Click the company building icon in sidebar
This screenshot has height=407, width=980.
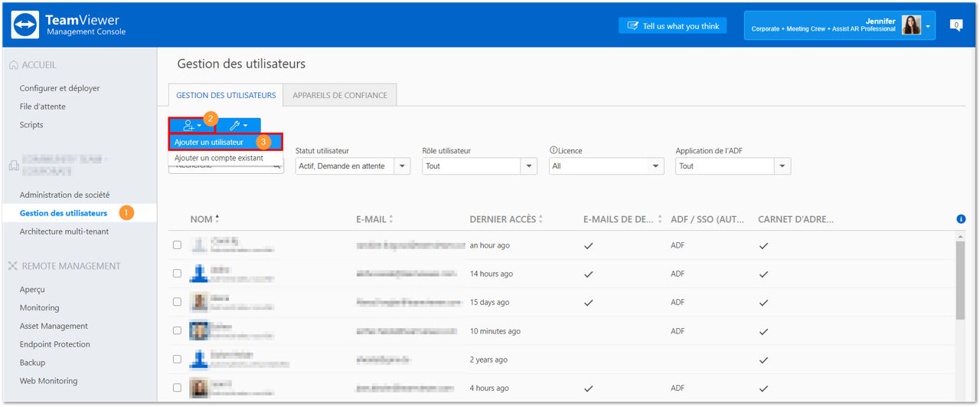click(13, 164)
